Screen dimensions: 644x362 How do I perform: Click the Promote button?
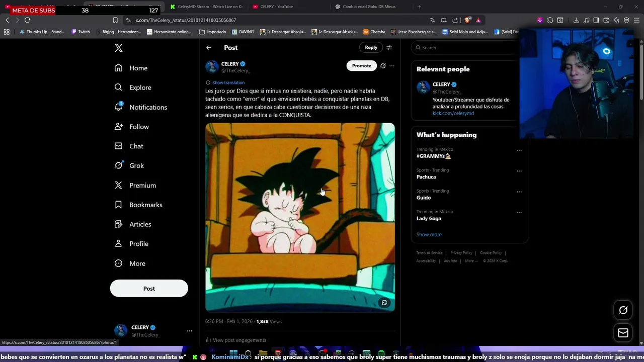pos(361,66)
